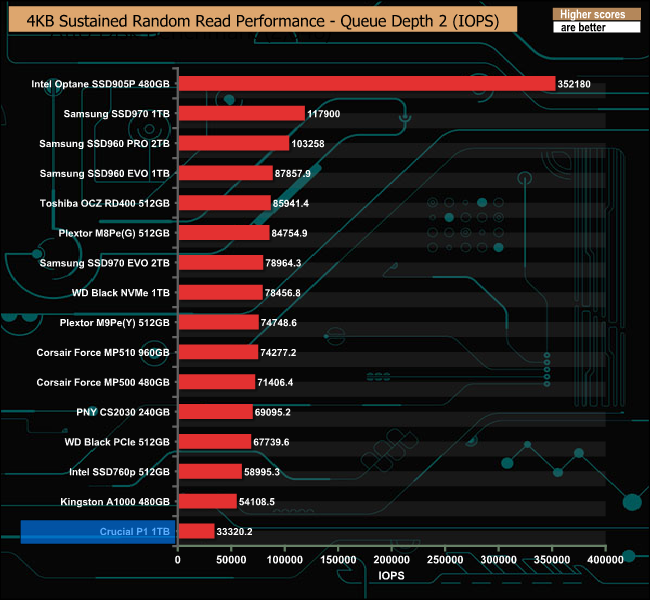Select the 'PNY CS2030 240GB' label
The width and height of the screenshot is (650, 600).
[123, 412]
